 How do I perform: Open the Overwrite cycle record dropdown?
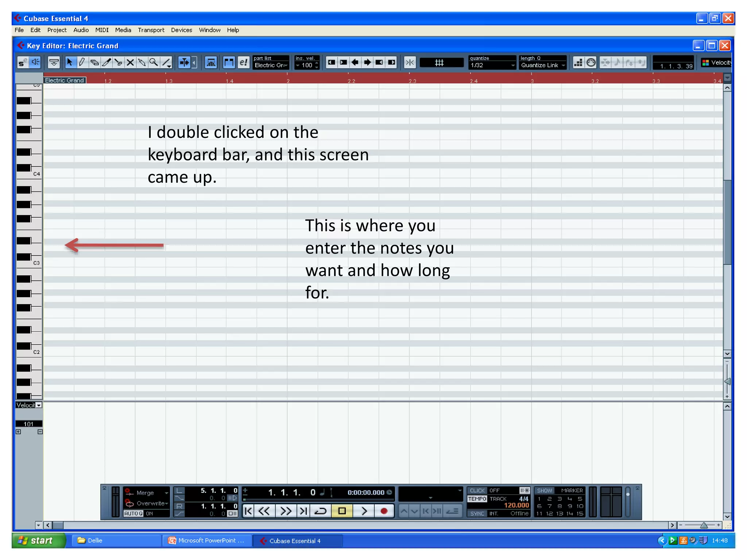[x=147, y=503]
